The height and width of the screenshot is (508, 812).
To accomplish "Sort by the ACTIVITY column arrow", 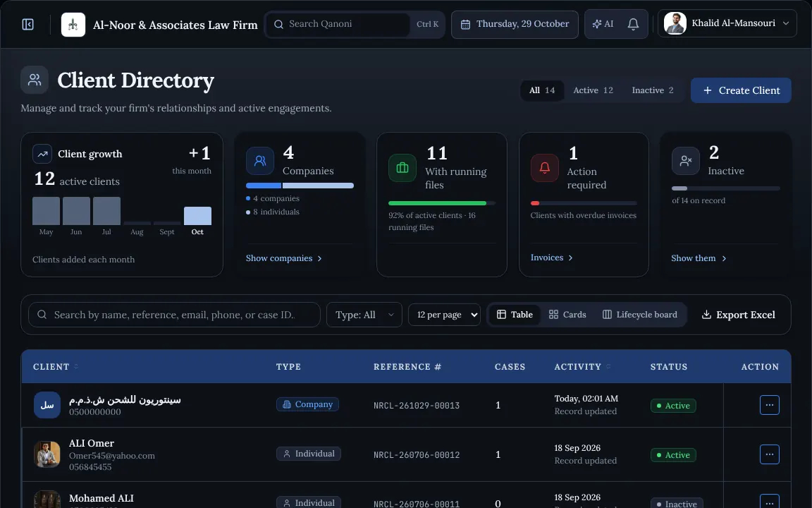I will pos(608,366).
